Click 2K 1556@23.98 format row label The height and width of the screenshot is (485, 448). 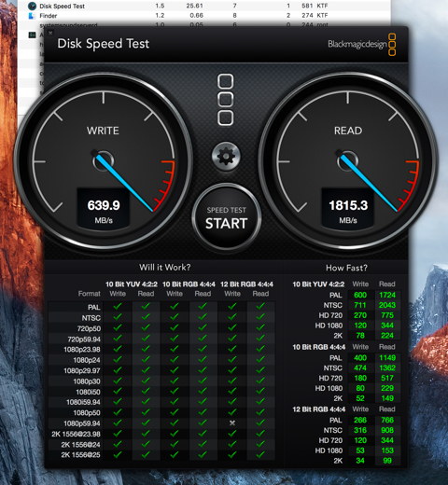pyautogui.click(x=77, y=434)
